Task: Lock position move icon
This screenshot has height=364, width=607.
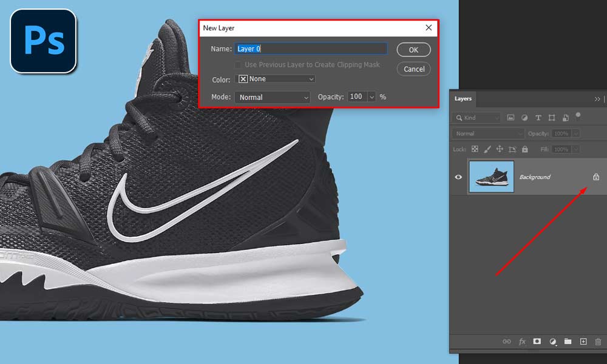Action: click(500, 149)
